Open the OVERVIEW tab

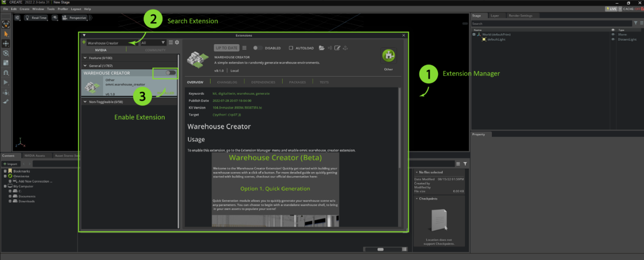pos(195,82)
